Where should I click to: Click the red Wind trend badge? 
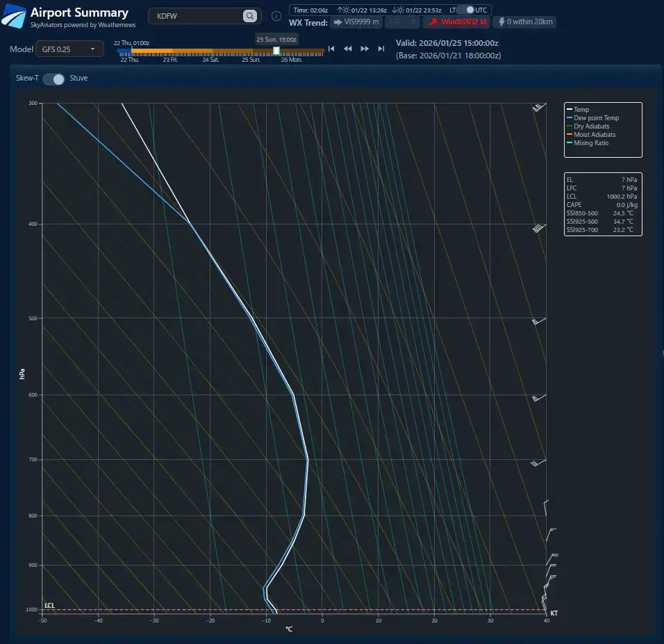click(456, 22)
